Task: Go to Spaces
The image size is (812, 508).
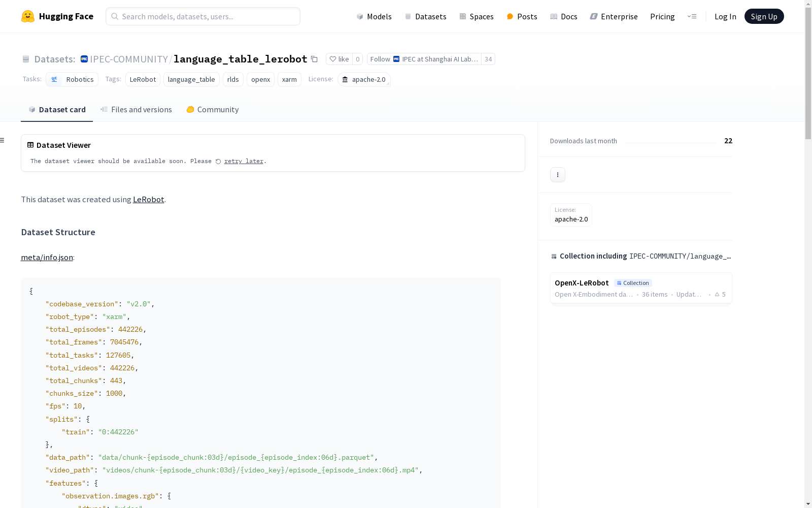Action: 476,16
